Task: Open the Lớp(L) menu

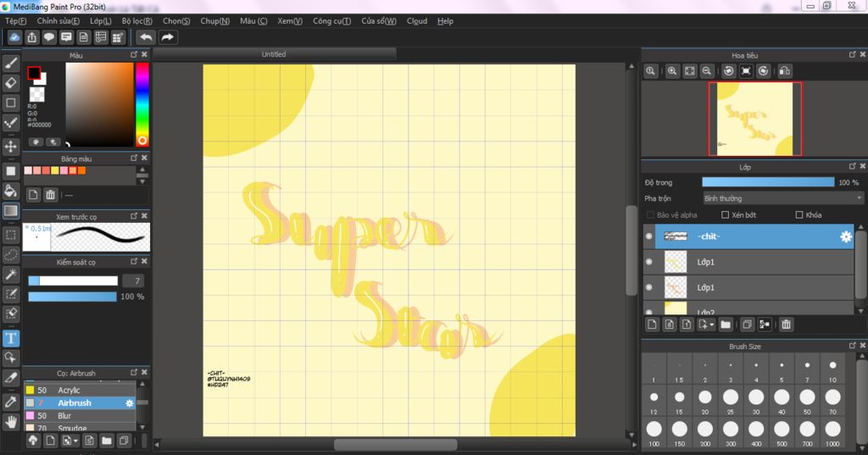Action: pyautogui.click(x=101, y=21)
